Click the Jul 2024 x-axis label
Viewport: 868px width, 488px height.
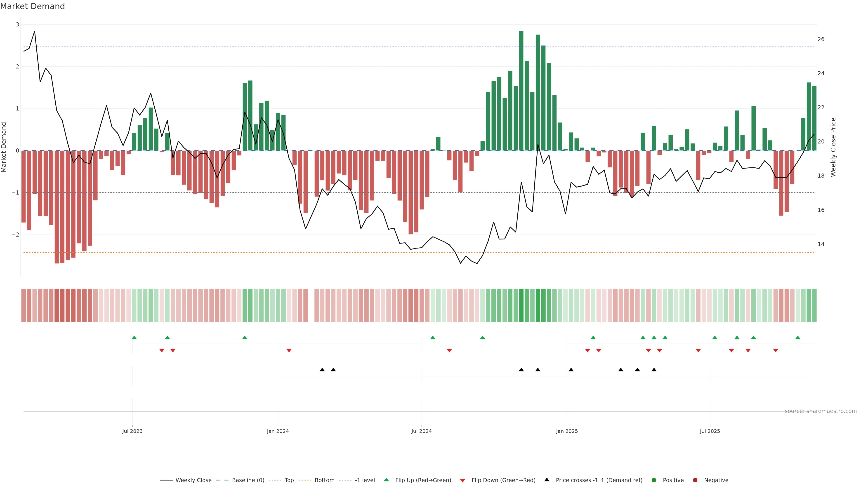click(x=422, y=431)
